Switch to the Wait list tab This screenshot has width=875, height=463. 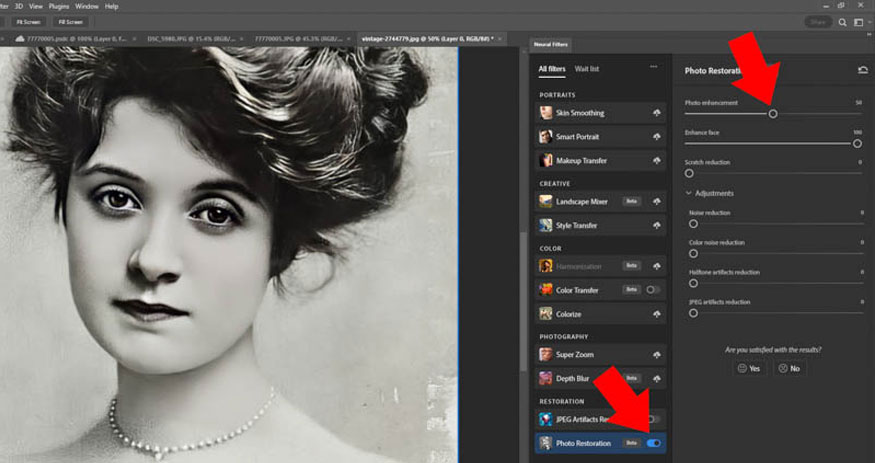coord(587,69)
